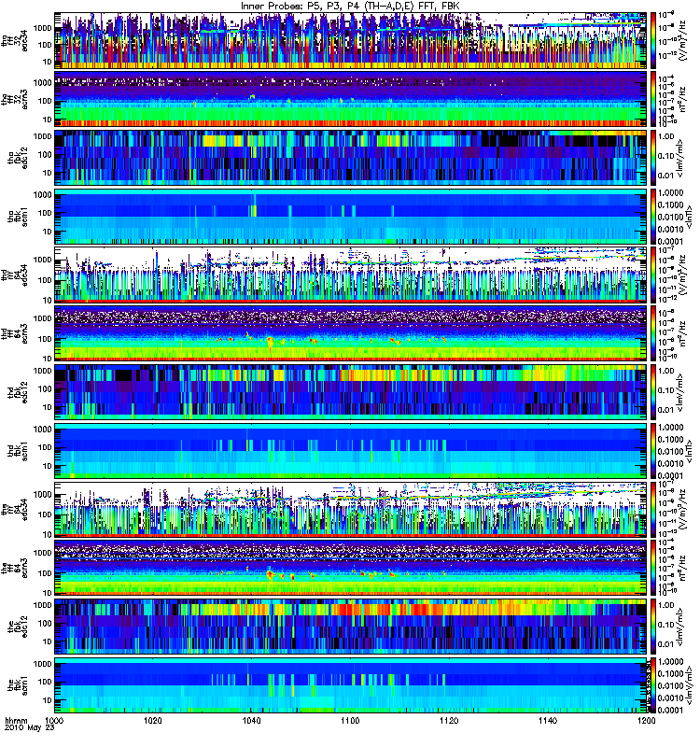The height and width of the screenshot is (747, 700).
Task: Click the 1120 time tick label
Action: (x=449, y=721)
